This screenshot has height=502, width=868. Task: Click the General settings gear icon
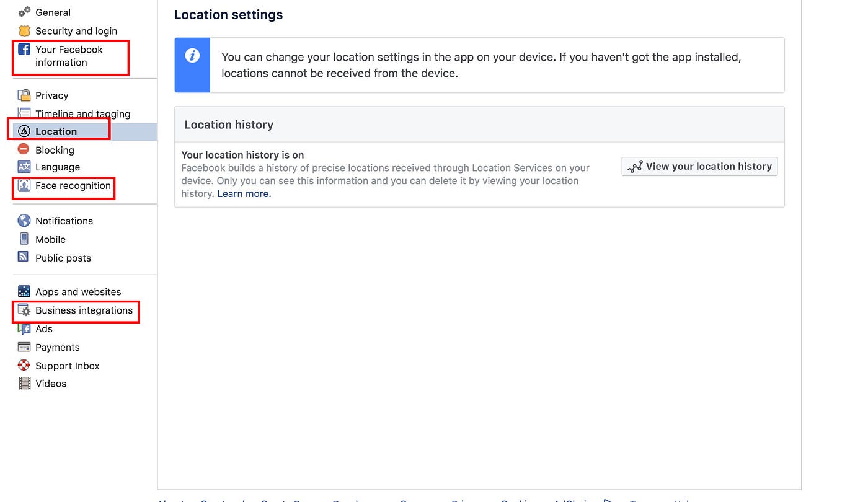pos(23,11)
